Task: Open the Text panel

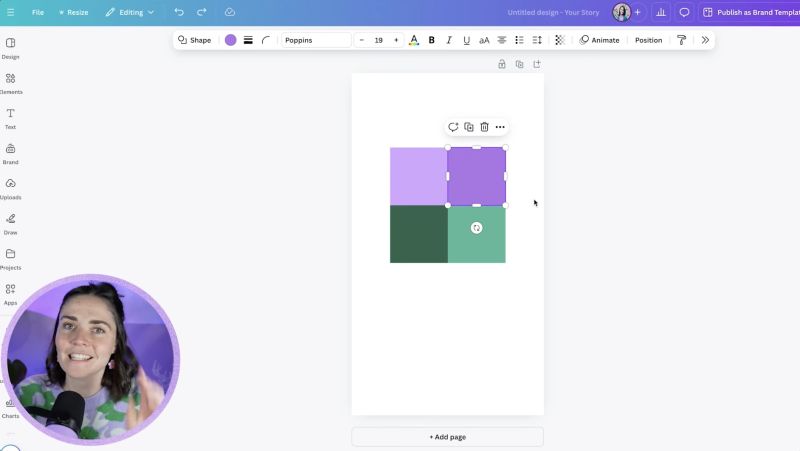Action: tap(10, 119)
